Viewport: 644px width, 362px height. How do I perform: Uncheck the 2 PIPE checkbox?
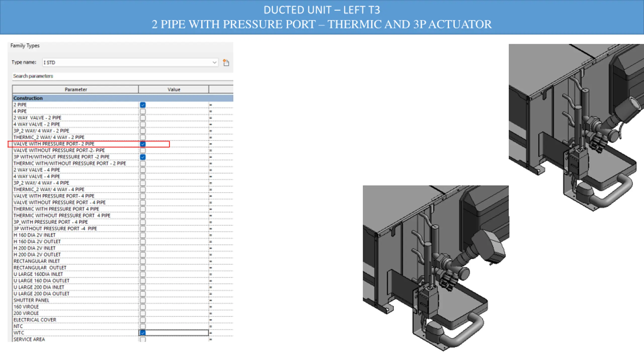tap(143, 105)
